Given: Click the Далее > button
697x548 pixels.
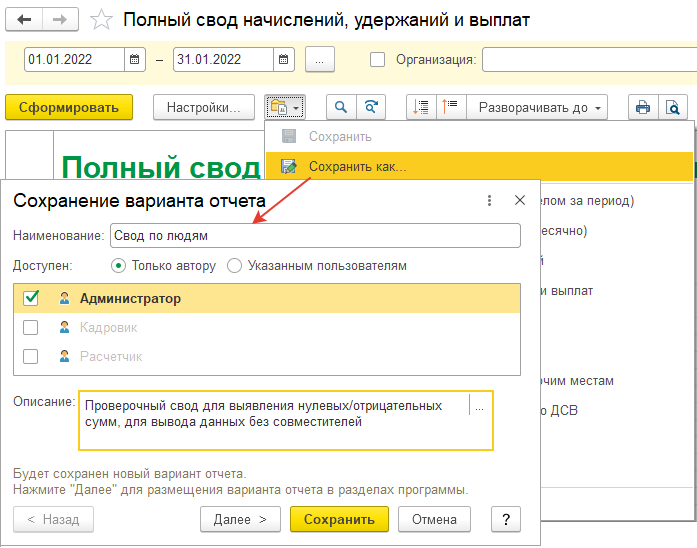Looking at the screenshot, I should point(240,519).
